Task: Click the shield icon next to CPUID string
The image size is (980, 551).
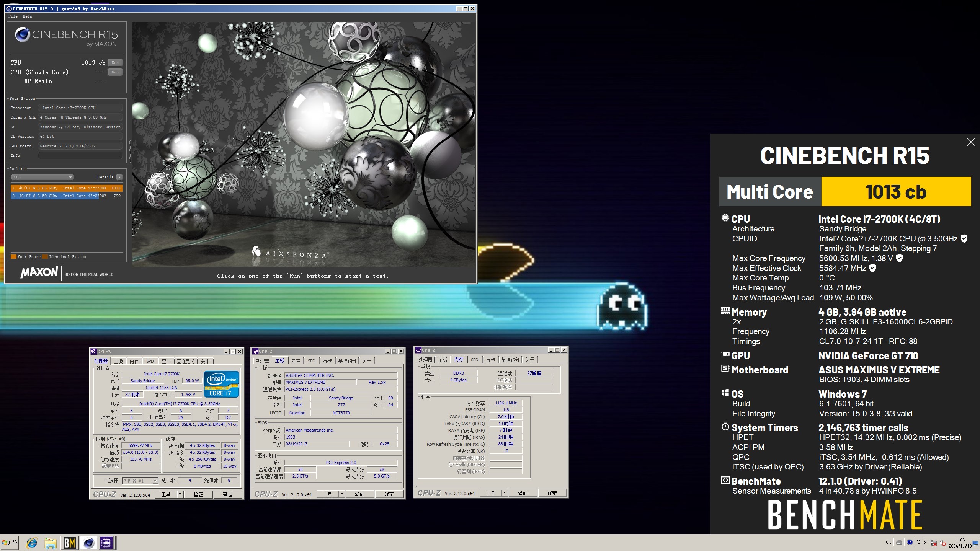Action: (x=964, y=238)
